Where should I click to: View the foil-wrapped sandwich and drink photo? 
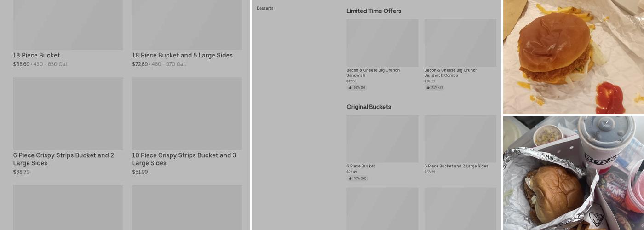pos(573,173)
